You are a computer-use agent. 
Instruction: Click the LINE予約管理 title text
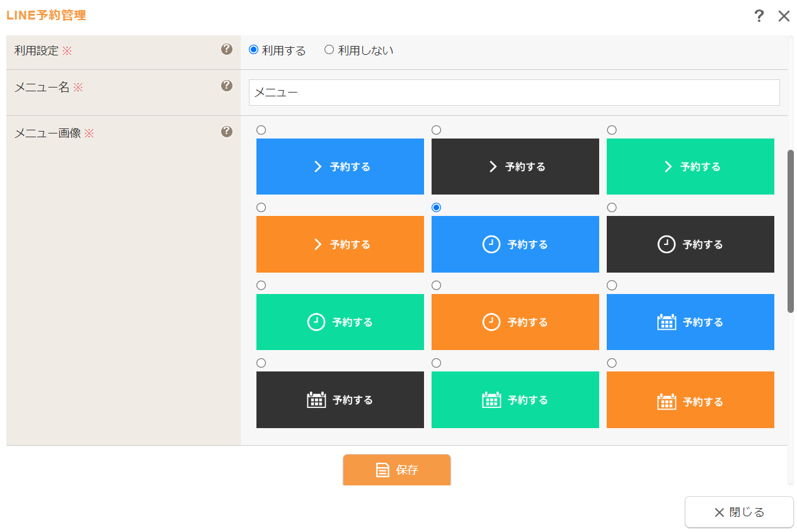pyautogui.click(x=46, y=15)
